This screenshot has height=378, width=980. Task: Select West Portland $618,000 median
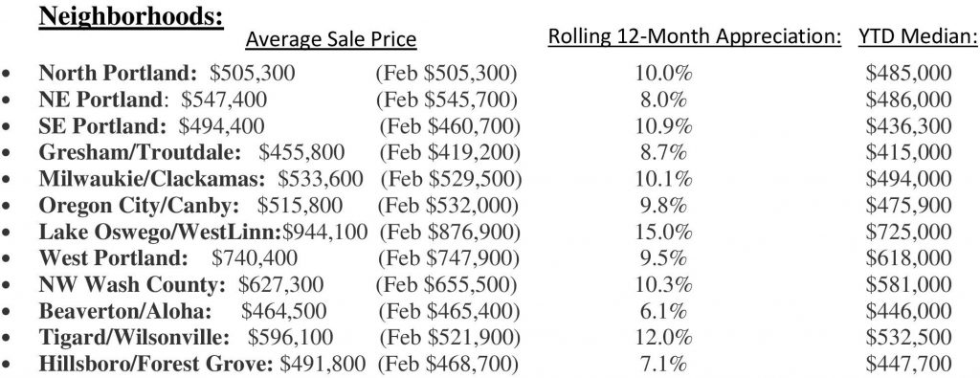click(909, 258)
